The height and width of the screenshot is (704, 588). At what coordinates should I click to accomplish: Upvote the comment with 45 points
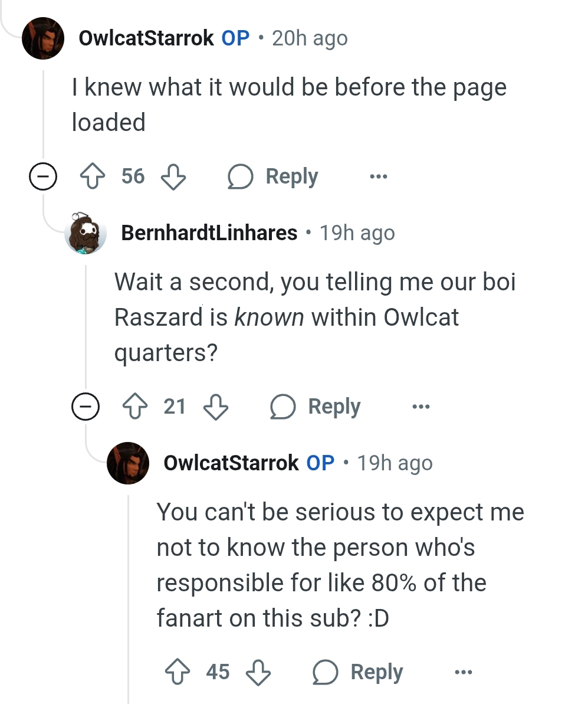pos(178,672)
